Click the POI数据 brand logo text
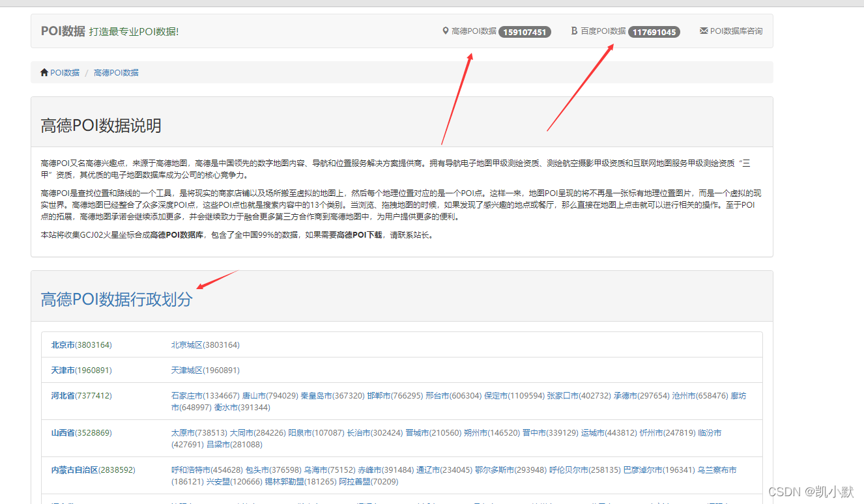The width and height of the screenshot is (864, 504). point(63,31)
